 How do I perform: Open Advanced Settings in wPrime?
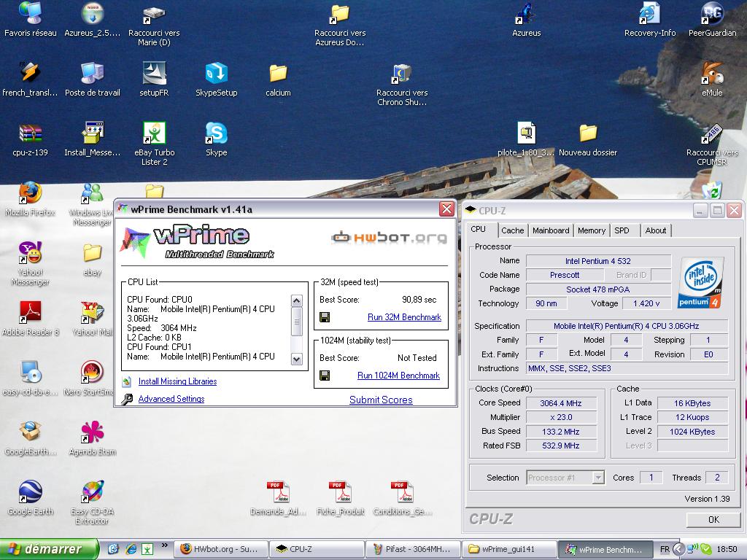click(x=171, y=399)
